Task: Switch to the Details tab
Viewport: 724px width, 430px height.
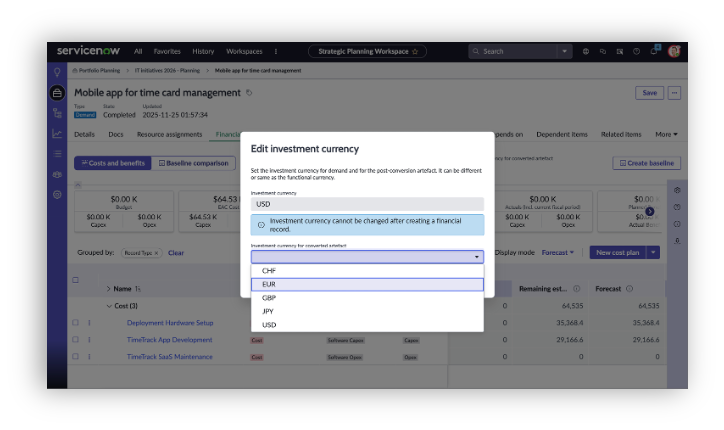Action: pos(84,134)
